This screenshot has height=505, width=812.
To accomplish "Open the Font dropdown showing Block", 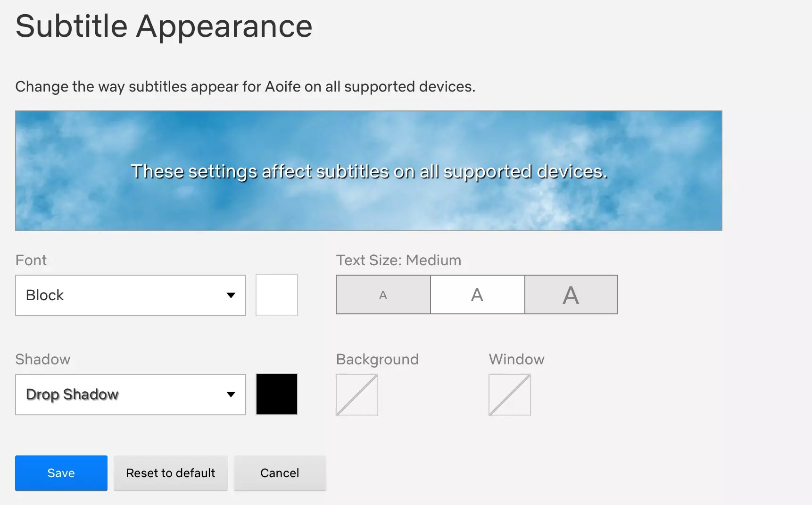I will coord(123,295).
